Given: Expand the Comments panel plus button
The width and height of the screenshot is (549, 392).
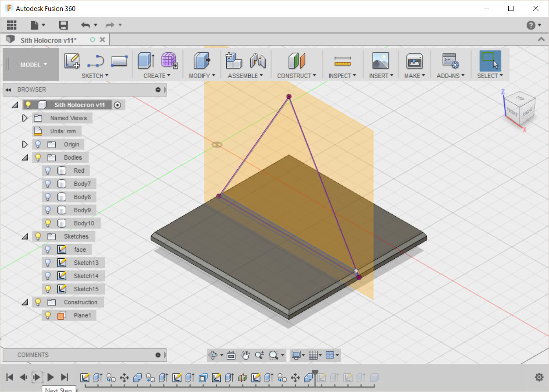Looking at the screenshot, I should click(x=158, y=355).
